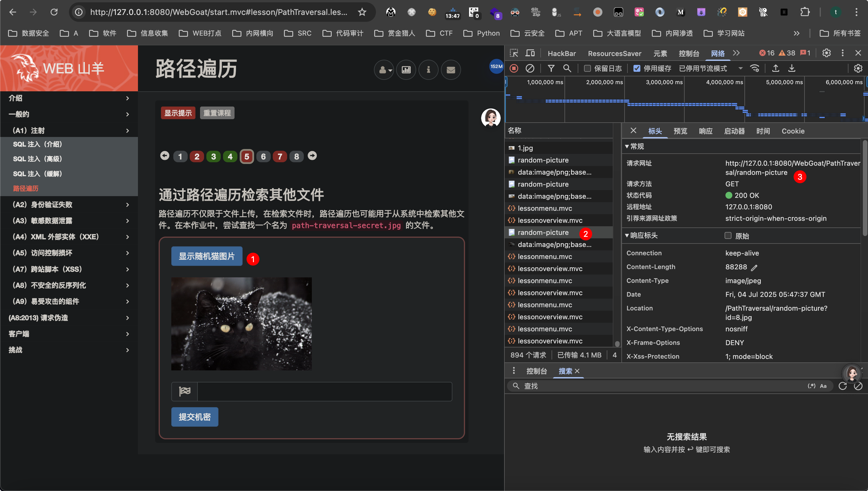This screenshot has width=868, height=491.
Task: Enable the 保留日志 checkbox
Action: pos(587,68)
